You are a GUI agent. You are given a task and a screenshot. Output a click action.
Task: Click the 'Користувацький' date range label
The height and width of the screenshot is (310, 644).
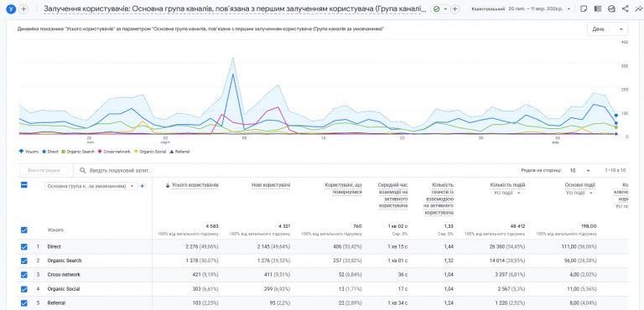pyautogui.click(x=488, y=8)
